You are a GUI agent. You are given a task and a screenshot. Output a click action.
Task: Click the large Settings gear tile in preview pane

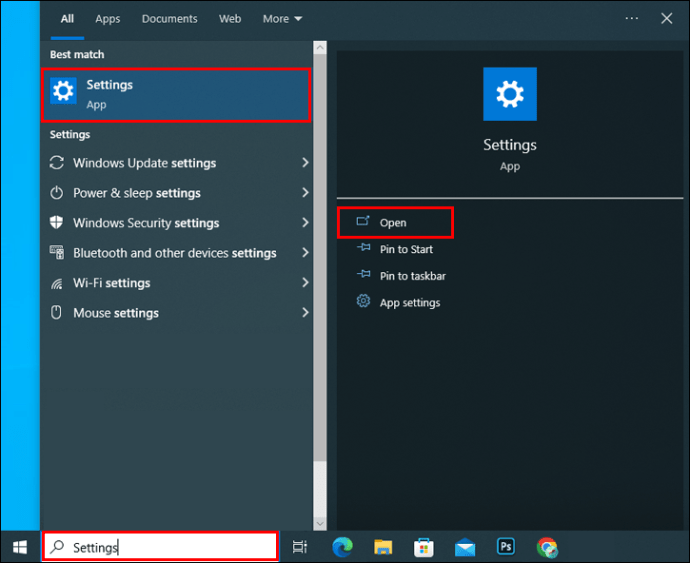510,94
